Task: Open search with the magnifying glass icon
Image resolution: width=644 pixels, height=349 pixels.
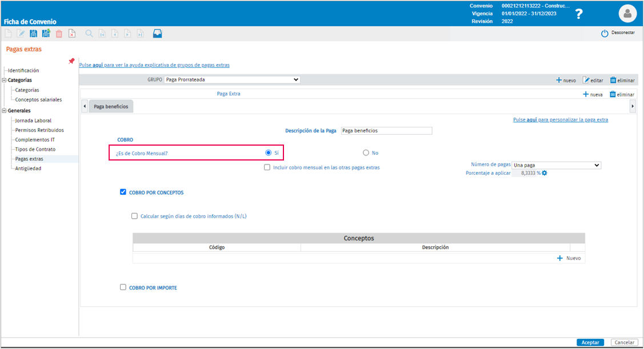Action: coord(89,34)
